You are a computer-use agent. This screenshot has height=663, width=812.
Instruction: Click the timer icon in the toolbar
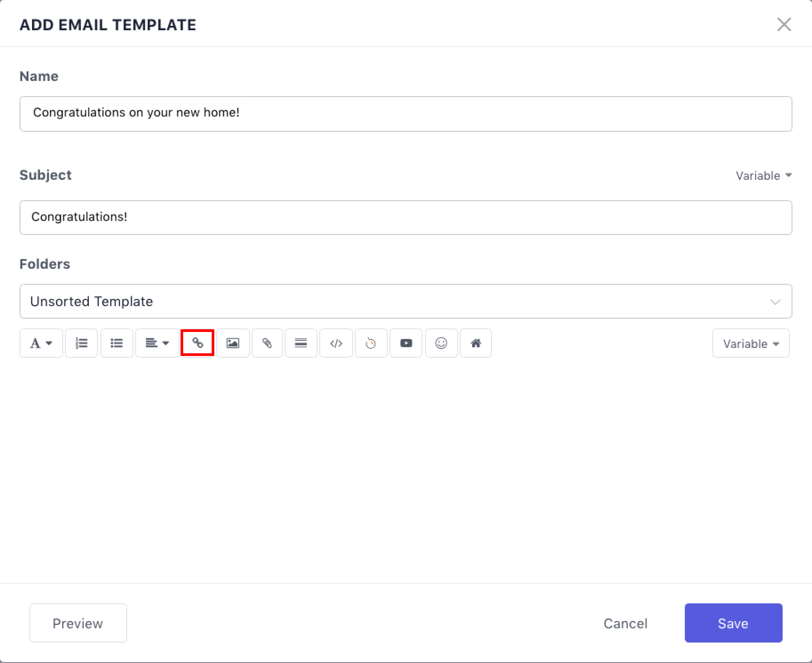[371, 343]
